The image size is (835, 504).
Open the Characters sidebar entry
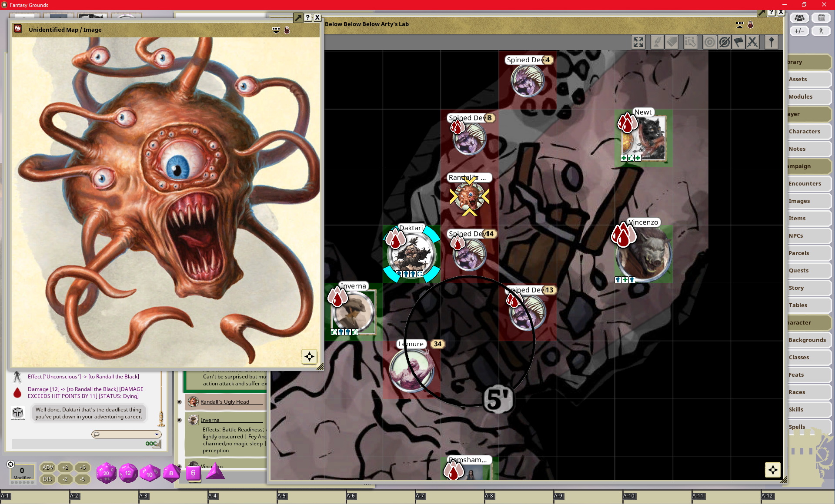[x=809, y=132]
